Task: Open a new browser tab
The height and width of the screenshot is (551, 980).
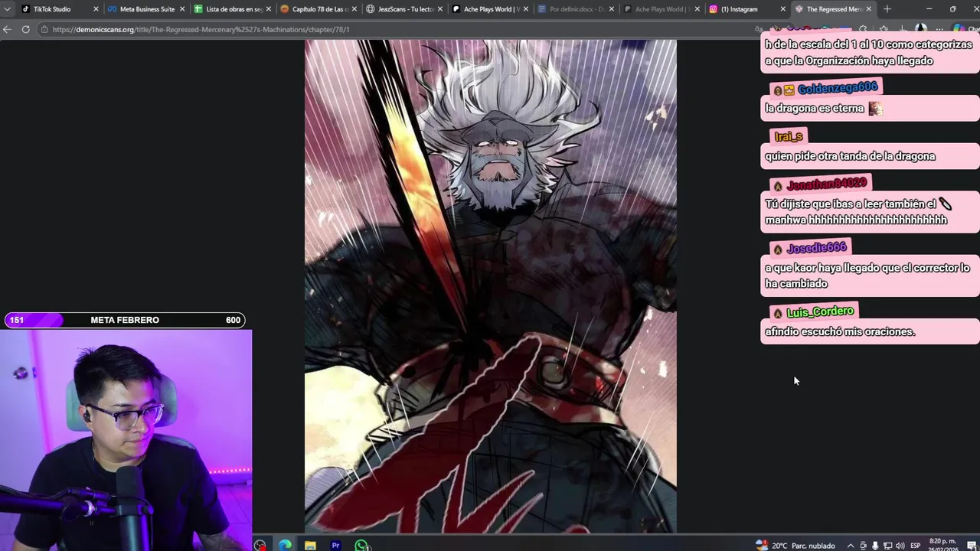Action: click(x=887, y=9)
